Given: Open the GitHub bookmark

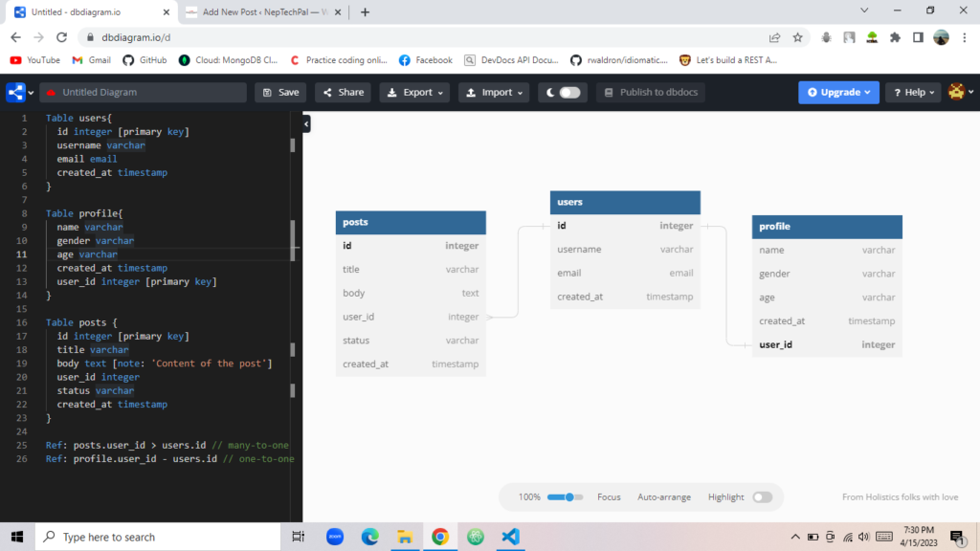Looking at the screenshot, I should click(x=145, y=60).
